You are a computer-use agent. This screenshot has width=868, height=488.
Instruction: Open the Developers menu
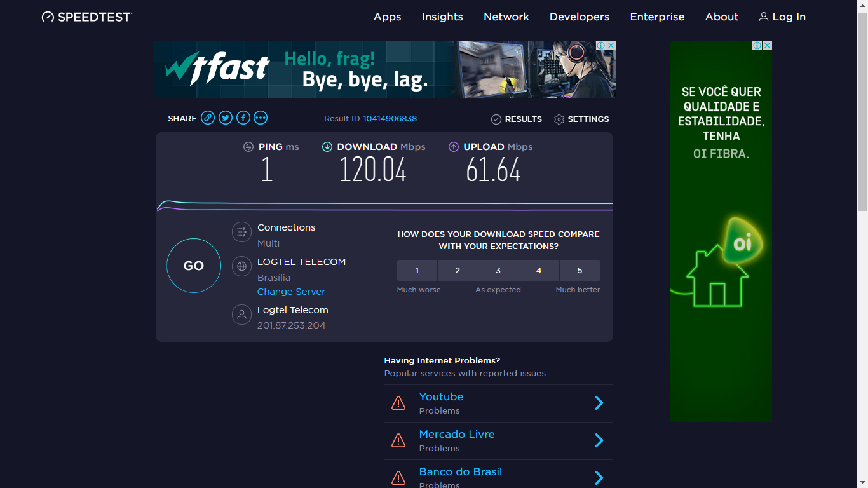point(580,17)
